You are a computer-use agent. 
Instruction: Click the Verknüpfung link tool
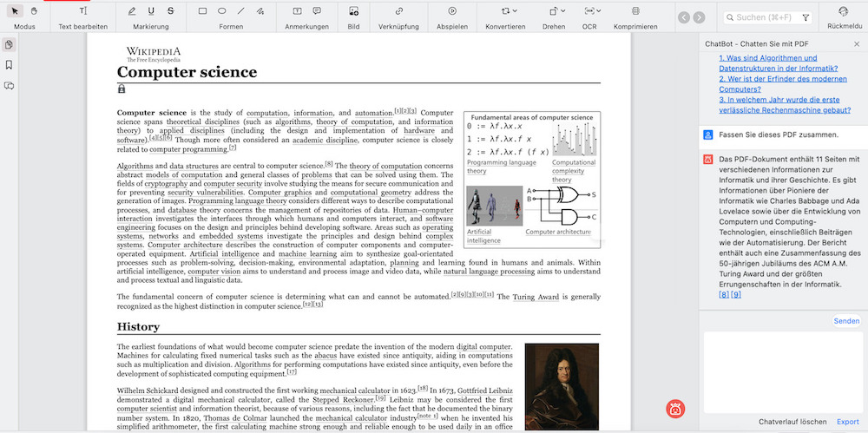point(398,11)
